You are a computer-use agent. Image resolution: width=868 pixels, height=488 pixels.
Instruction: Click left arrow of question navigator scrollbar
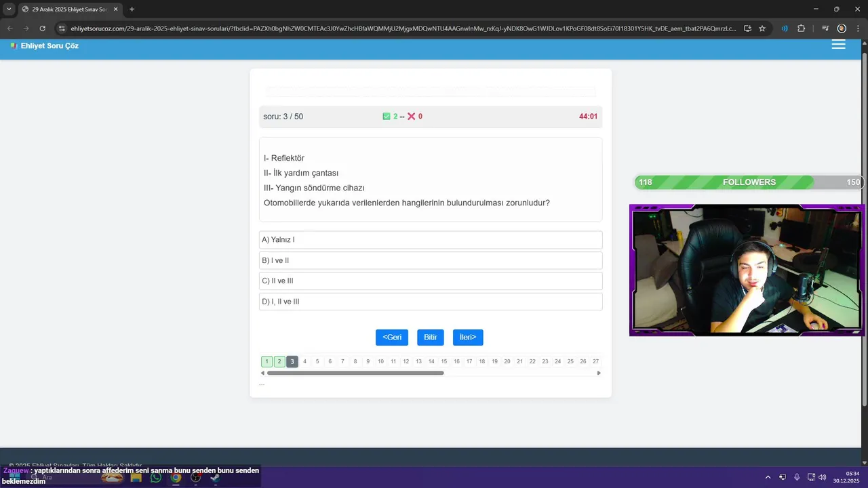click(262, 373)
